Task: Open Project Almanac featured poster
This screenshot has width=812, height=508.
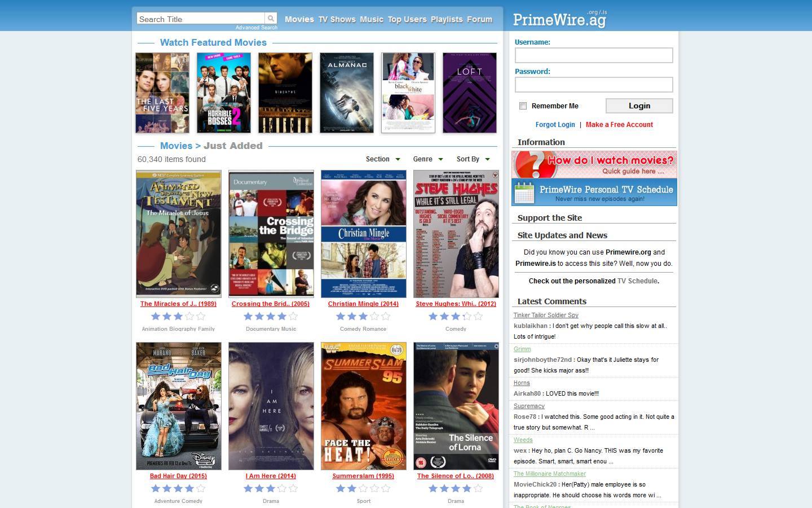Action: point(347,93)
